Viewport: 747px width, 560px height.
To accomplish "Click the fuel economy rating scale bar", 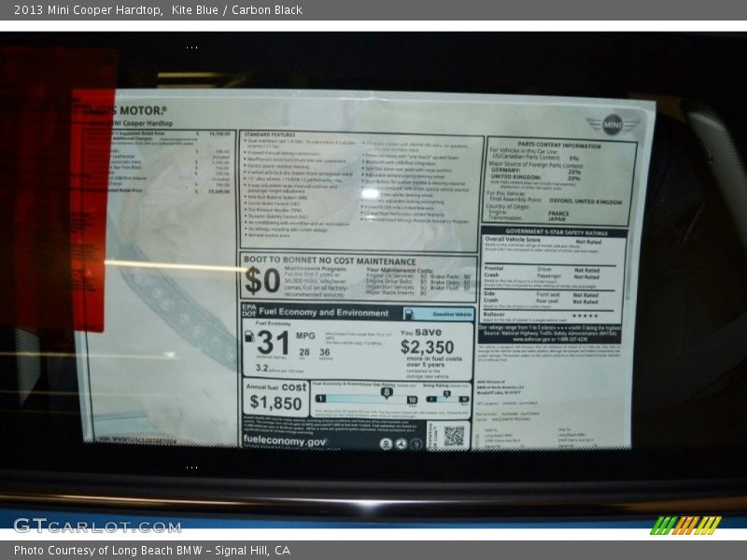I will point(365,399).
